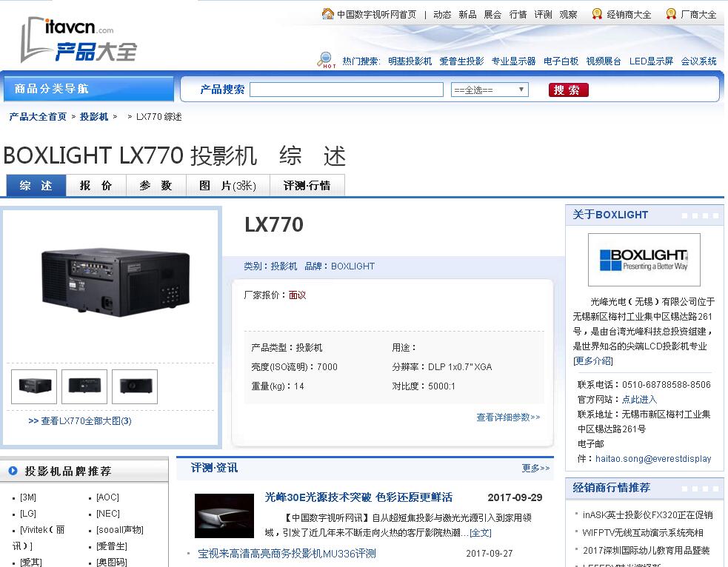Open 更多>> in 评测·资讯 section

[x=535, y=468]
